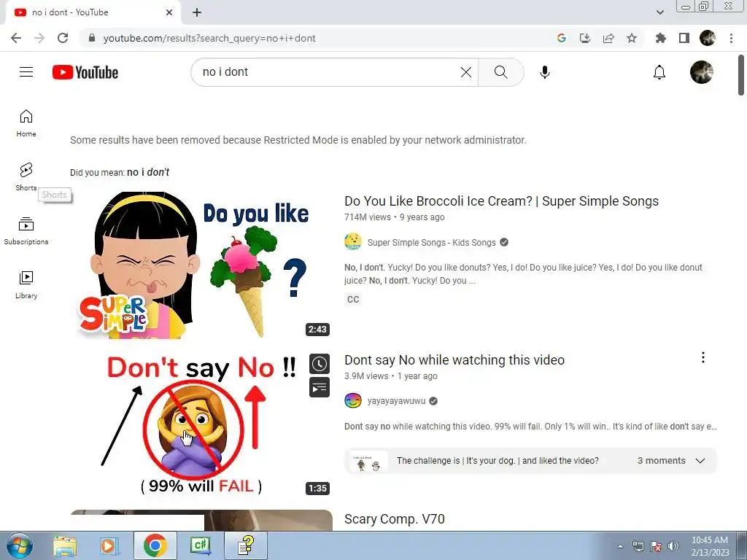Image resolution: width=747 pixels, height=560 pixels.
Task: Click the install app icon in address bar
Action: point(585,38)
